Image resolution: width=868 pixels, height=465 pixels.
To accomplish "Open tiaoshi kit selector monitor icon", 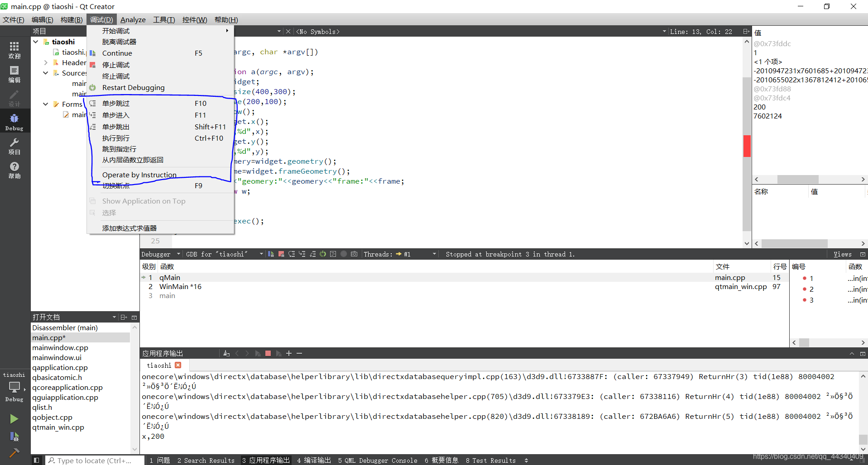I will 14,388.
